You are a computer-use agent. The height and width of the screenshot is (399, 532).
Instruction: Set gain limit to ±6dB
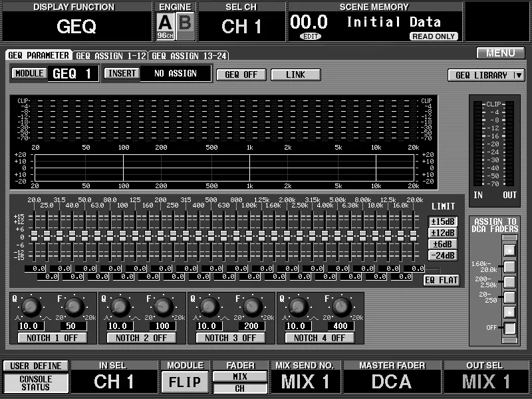443,244
